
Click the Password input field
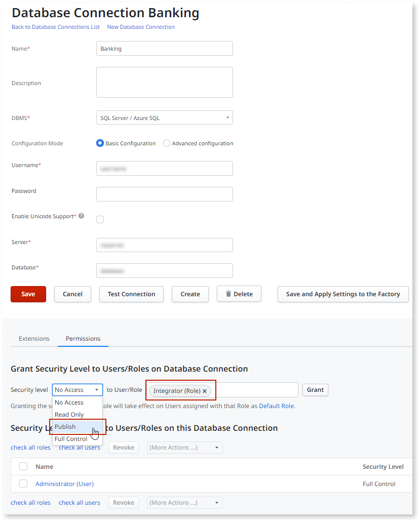click(165, 194)
